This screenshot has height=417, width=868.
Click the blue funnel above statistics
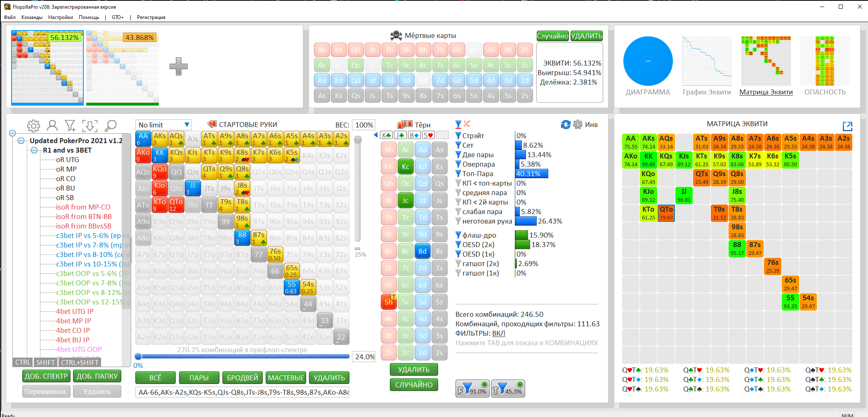pyautogui.click(x=458, y=124)
